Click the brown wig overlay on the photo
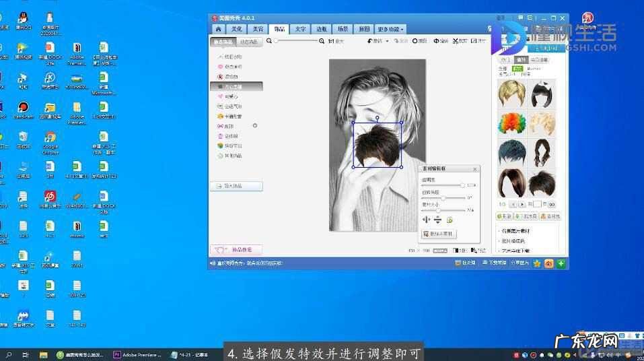Screen dimensions: 644x361 [x=378, y=145]
